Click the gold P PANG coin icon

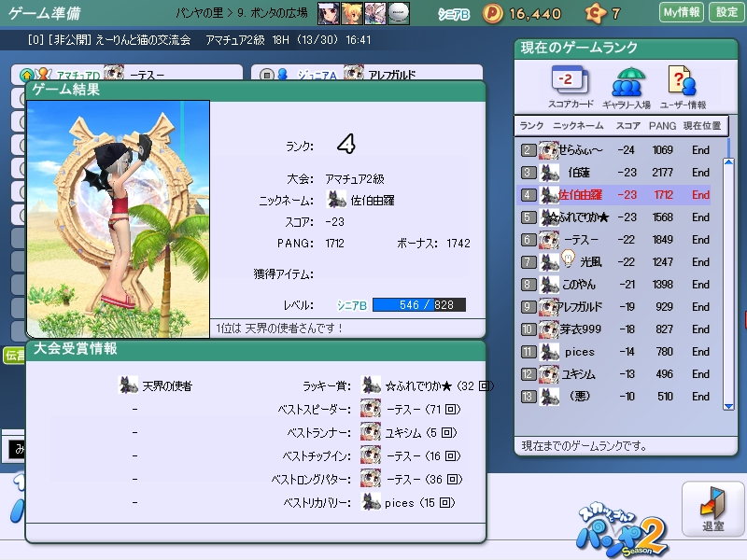coord(493,13)
